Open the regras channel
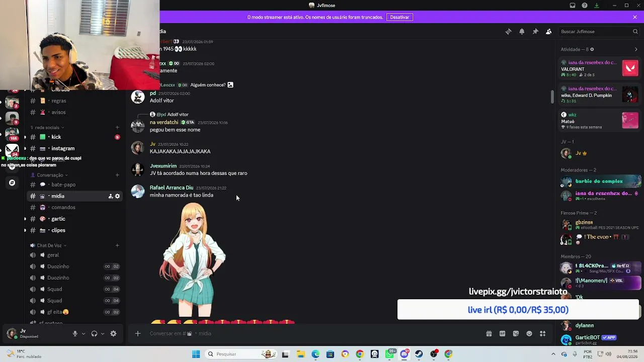Screen dimensions: 644x362 74,101
